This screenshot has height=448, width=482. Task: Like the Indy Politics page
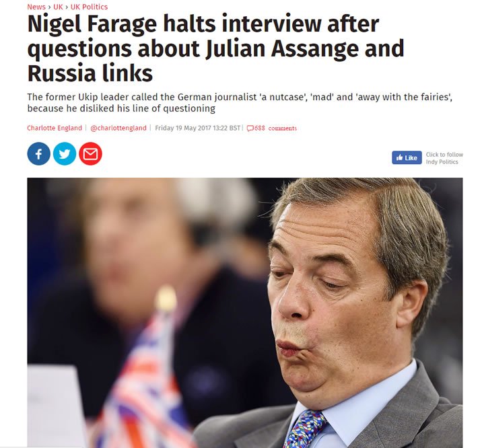coord(407,157)
